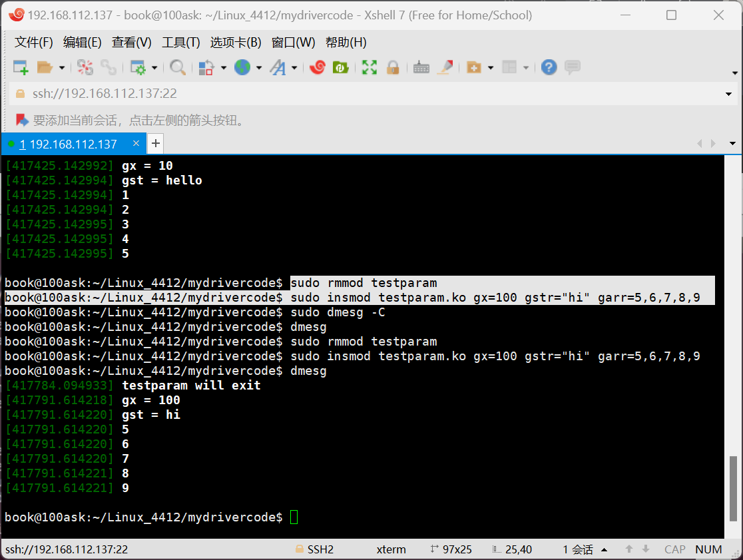Open the font settings dropdown arrow
The image size is (743, 560).
tap(293, 67)
